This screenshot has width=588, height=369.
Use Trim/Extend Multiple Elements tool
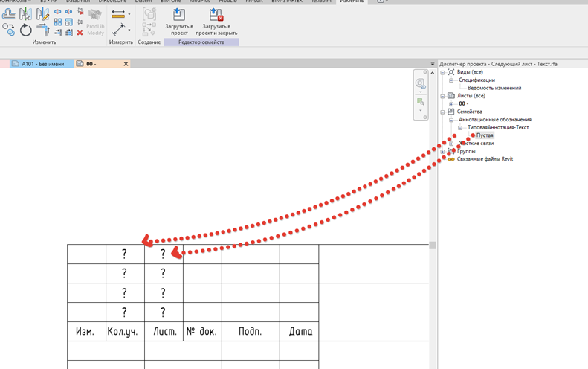coord(68,33)
